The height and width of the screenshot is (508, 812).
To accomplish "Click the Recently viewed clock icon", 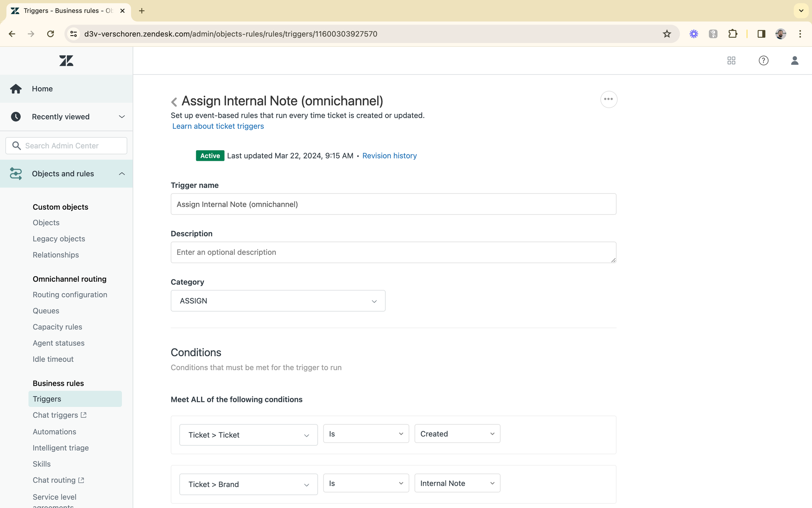I will coord(16,117).
